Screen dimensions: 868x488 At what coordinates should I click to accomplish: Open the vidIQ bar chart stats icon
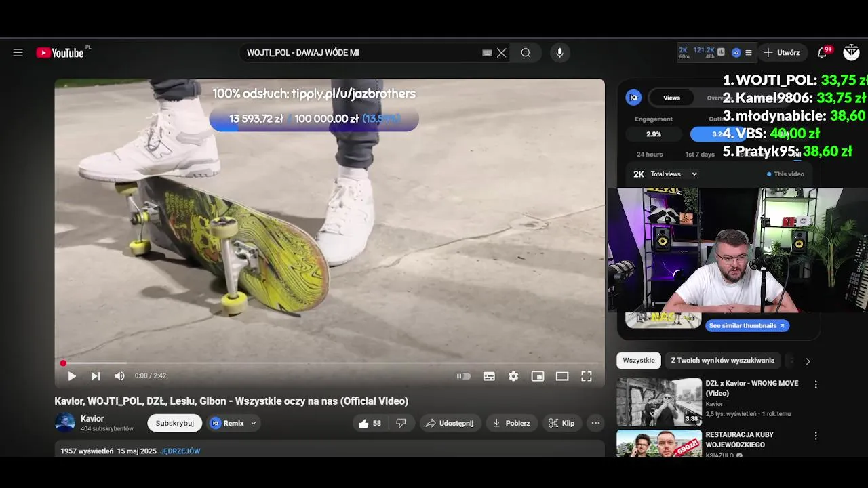721,52
